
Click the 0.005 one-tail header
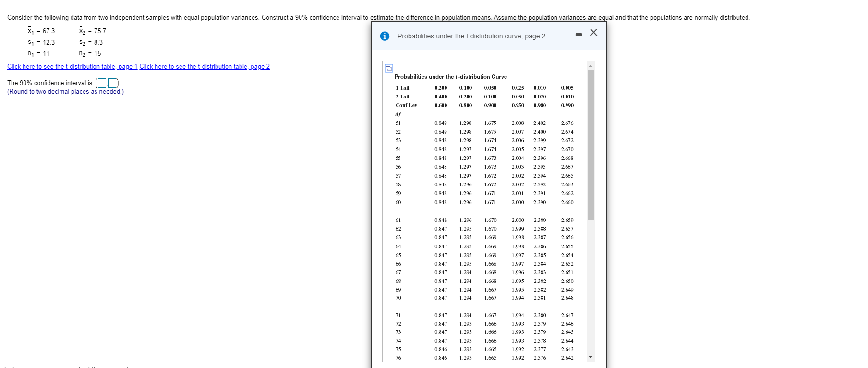point(567,88)
